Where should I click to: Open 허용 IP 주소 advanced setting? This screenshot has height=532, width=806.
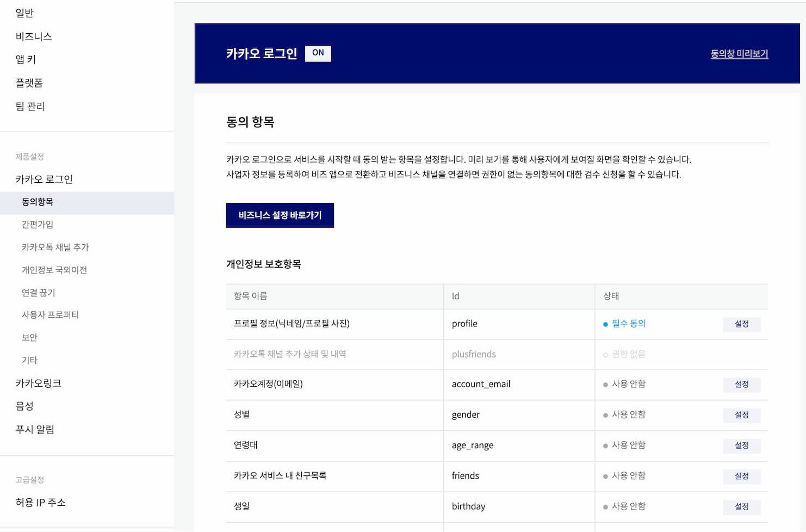pyautogui.click(x=40, y=502)
